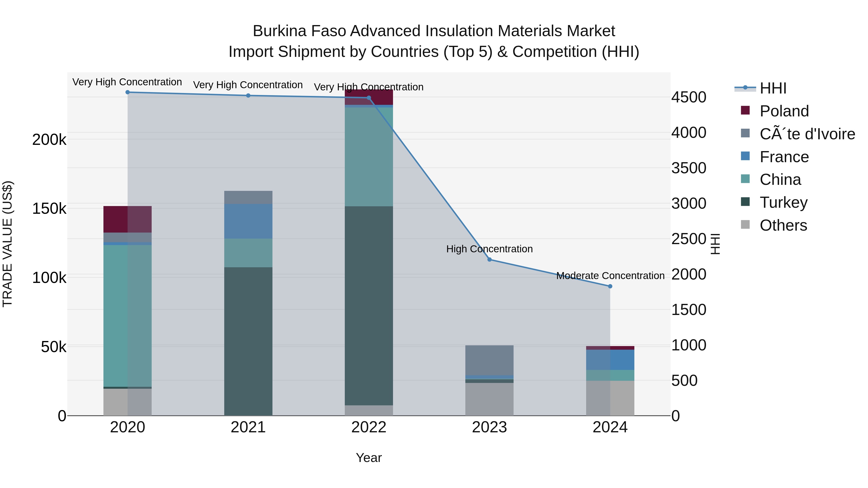Click the 'TRADE VALUE (US$)' axis title
Viewport: 868px width, 488px height.
point(7,244)
